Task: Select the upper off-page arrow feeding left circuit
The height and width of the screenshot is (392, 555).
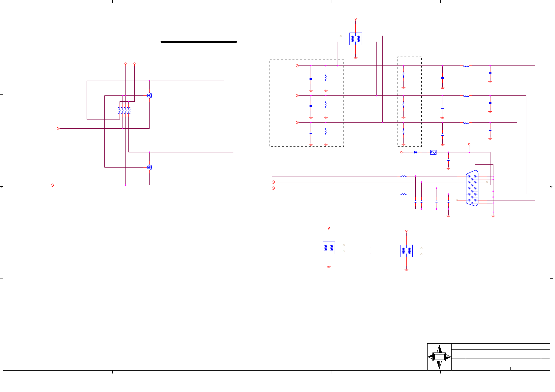Action: [x=58, y=128]
